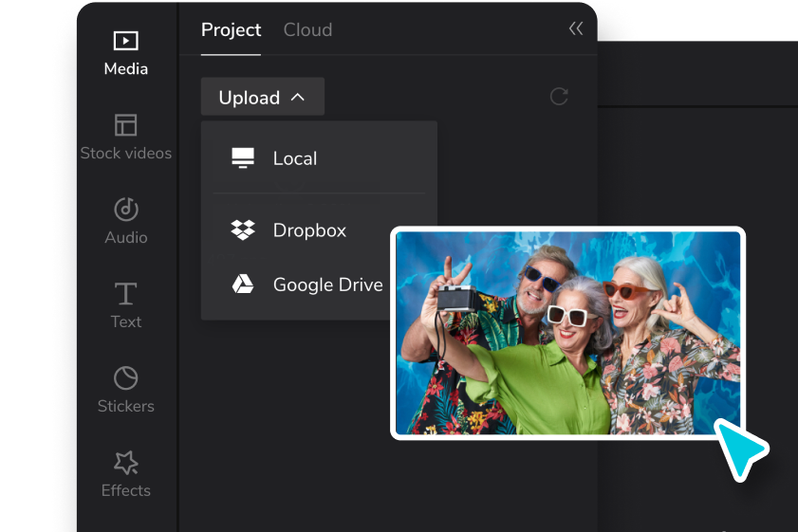The height and width of the screenshot is (532, 798).
Task: Switch to the Project tab
Action: coord(232,30)
